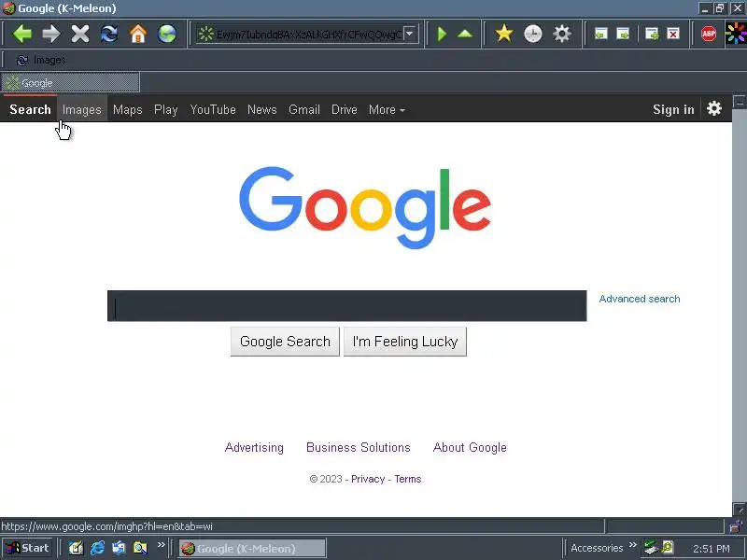Open the home page house icon
Screen dimensions: 747x560
pyautogui.click(x=138, y=34)
